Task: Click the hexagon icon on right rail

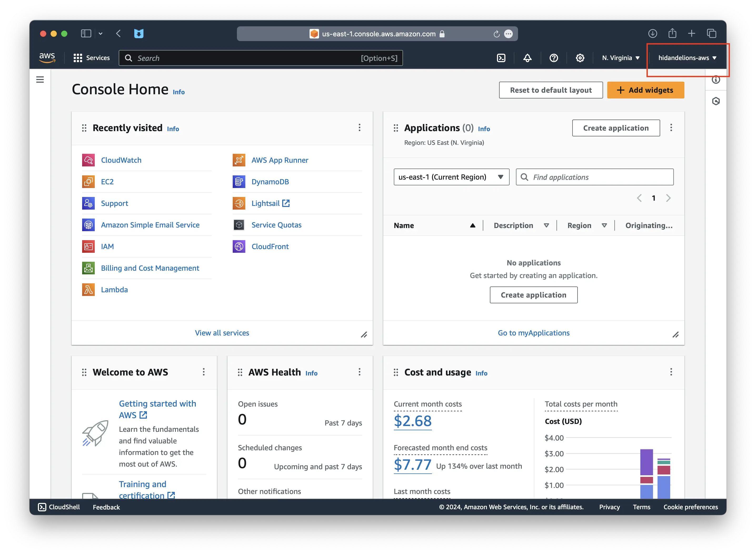Action: click(x=715, y=101)
